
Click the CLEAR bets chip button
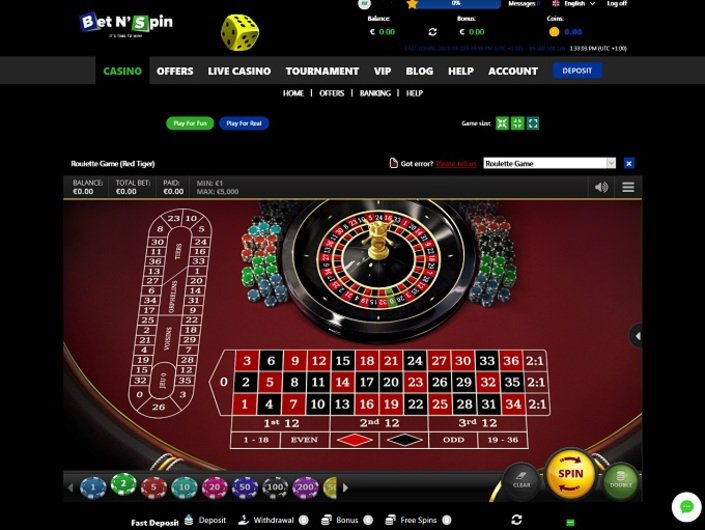tap(522, 481)
